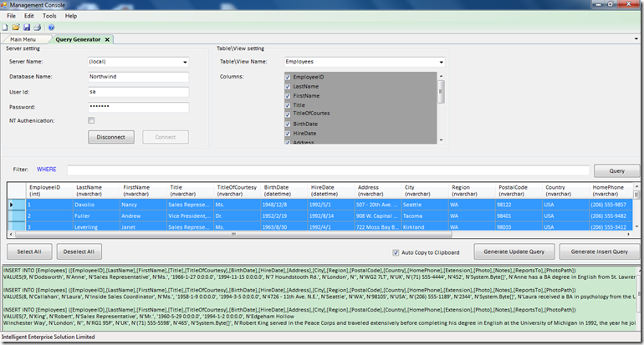644x345 pixels.
Task: Close the Query Generator tab
Action: (x=107, y=39)
